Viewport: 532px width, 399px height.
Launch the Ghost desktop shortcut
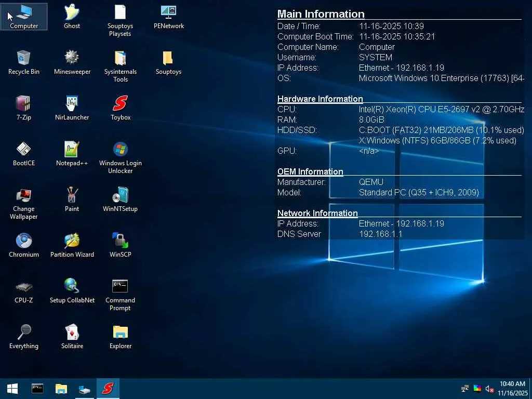point(72,17)
